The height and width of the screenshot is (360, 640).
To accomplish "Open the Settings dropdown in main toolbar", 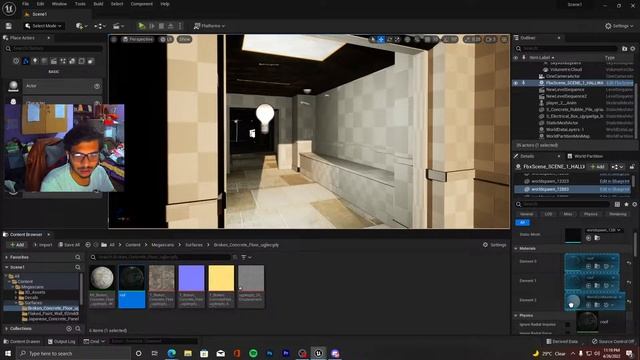I will pyautogui.click(x=619, y=26).
